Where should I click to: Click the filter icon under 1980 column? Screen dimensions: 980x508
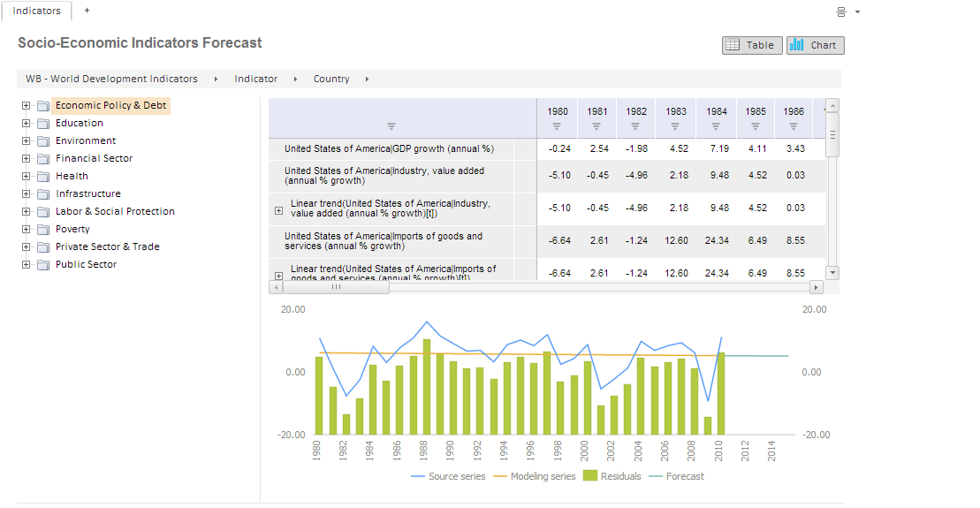coord(557,126)
